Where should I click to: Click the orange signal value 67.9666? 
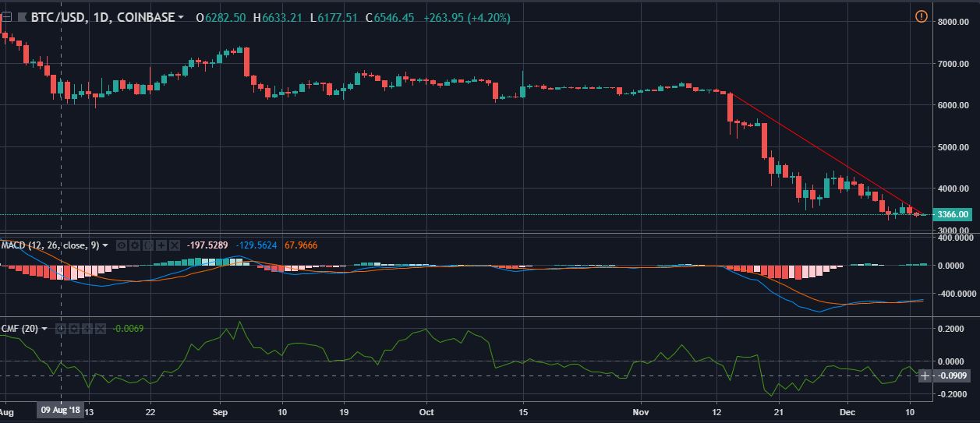click(x=300, y=245)
